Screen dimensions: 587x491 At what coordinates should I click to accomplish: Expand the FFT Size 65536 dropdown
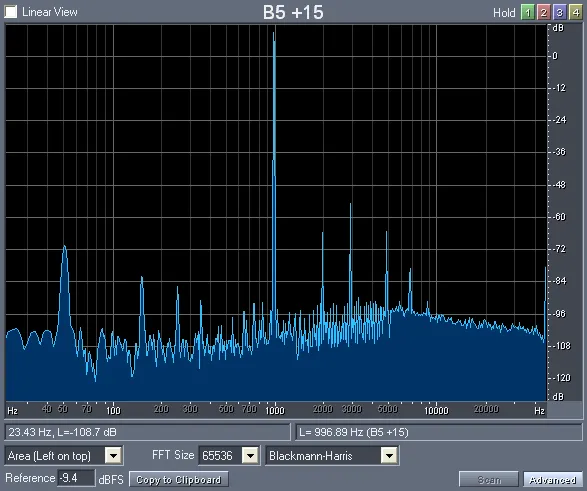250,455
